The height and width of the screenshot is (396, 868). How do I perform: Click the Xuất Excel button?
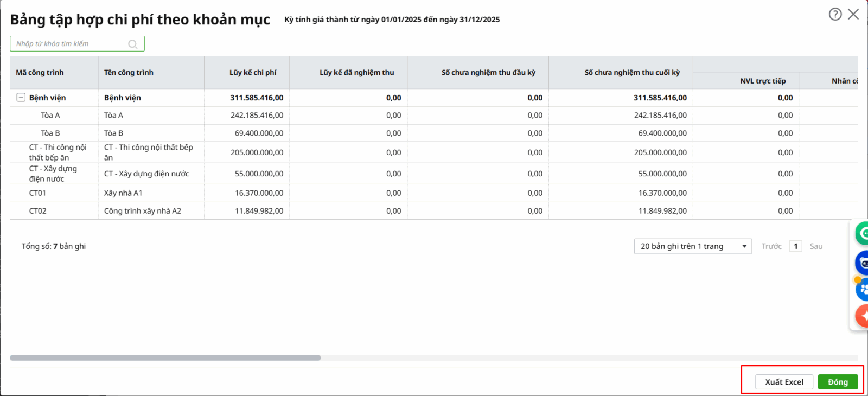[x=784, y=382]
